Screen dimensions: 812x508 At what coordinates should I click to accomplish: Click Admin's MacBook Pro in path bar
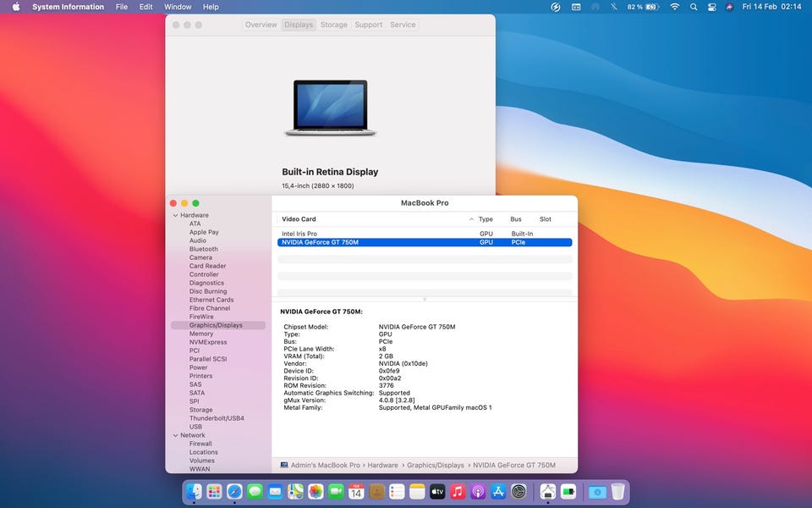pyautogui.click(x=325, y=466)
